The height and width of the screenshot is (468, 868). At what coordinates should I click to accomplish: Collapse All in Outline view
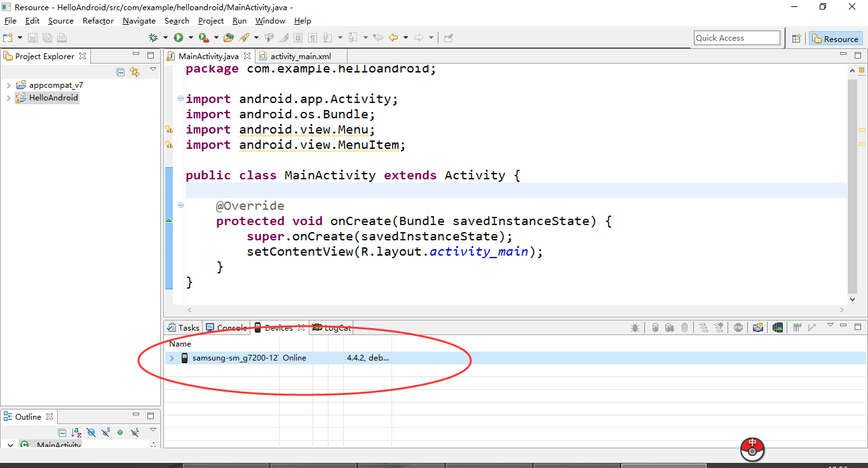62,432
